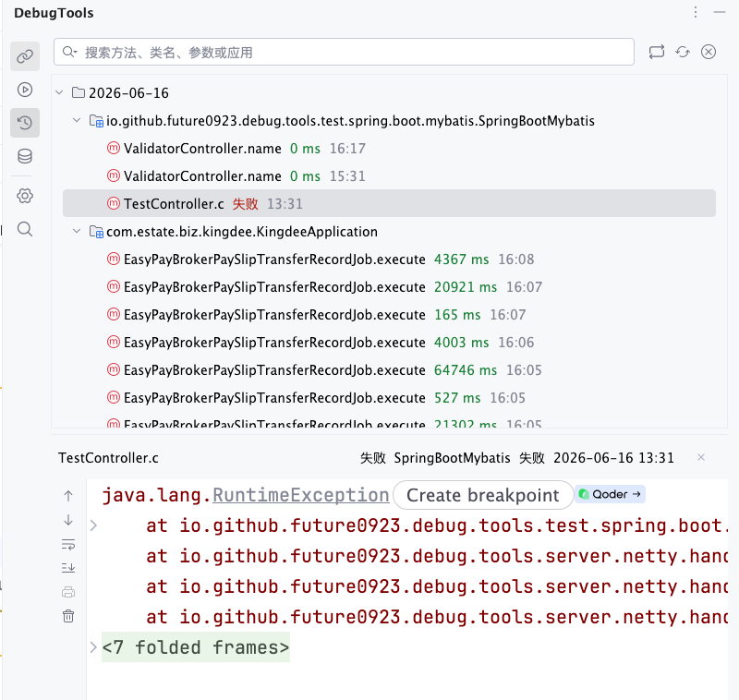Expand the 7 folded frames chevron

pyautogui.click(x=93, y=647)
